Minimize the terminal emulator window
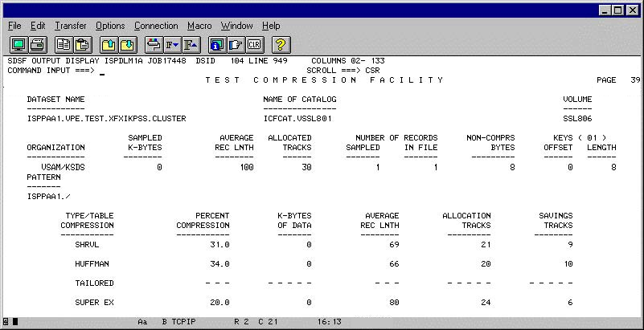This screenshot has height=330, width=644. click(x=605, y=10)
